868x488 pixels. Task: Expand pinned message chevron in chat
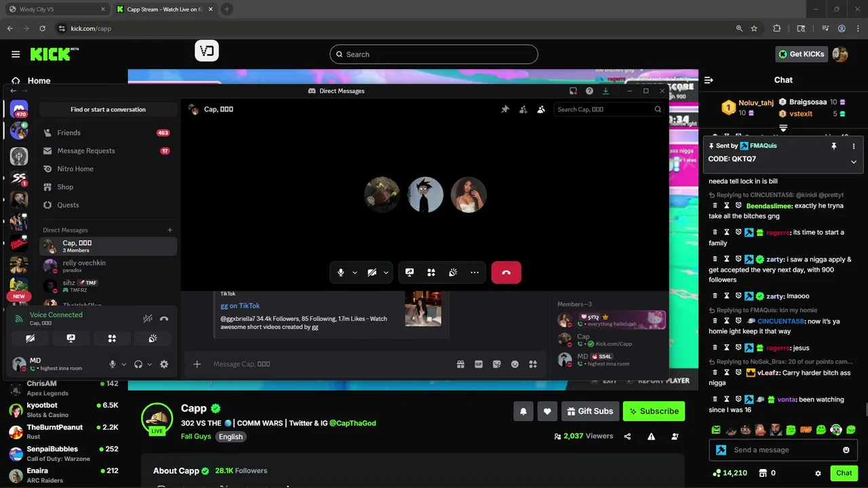coord(854,162)
